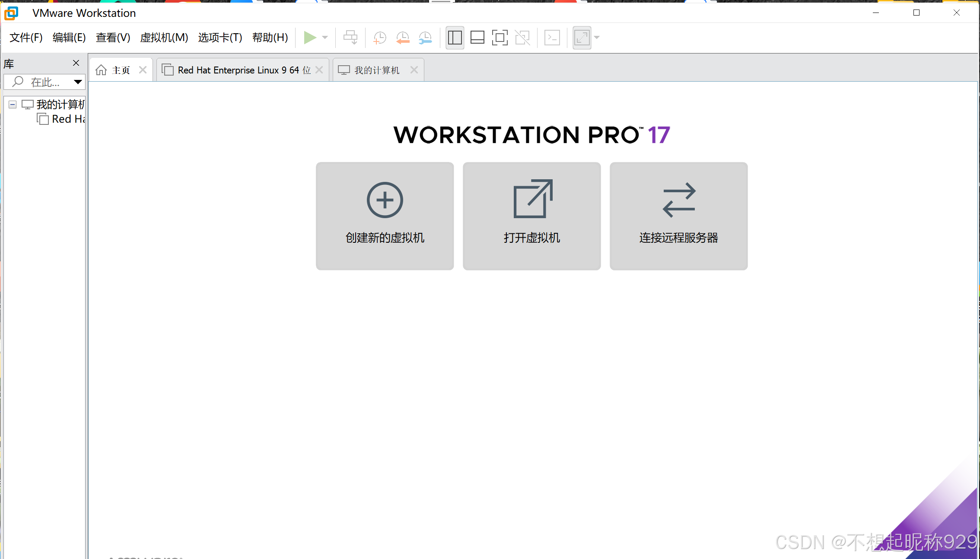Close the 库 library panel
This screenshot has width=980, height=559.
(76, 63)
